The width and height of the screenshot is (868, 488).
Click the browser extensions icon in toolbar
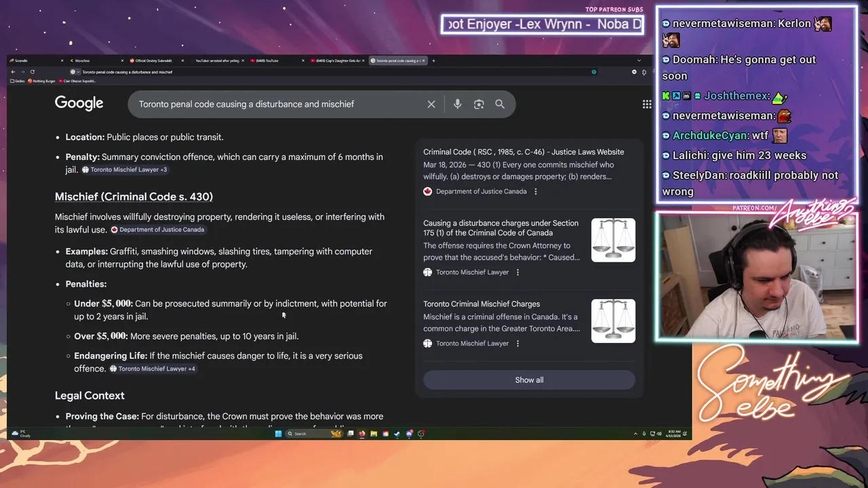click(644, 72)
